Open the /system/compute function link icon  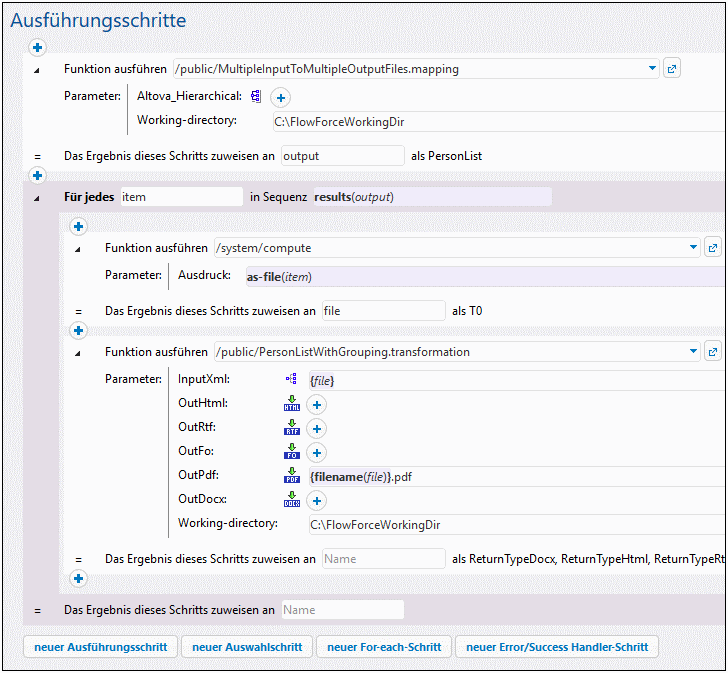[x=713, y=247]
